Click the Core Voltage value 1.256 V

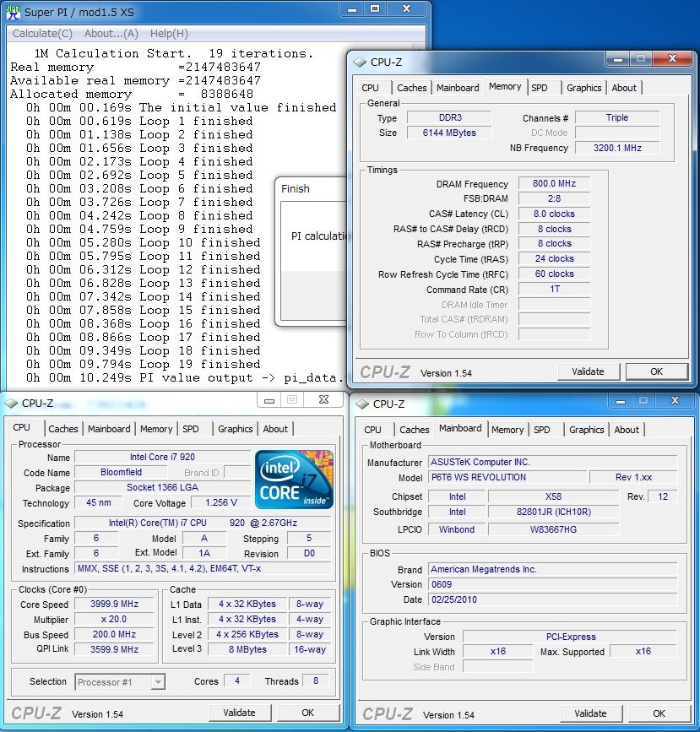tap(221, 503)
